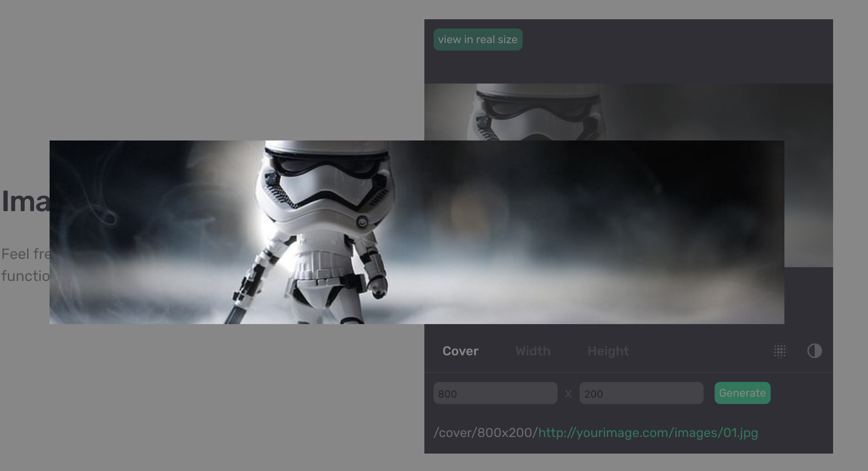Click the height field showing 200
The height and width of the screenshot is (471, 868).
coord(641,393)
